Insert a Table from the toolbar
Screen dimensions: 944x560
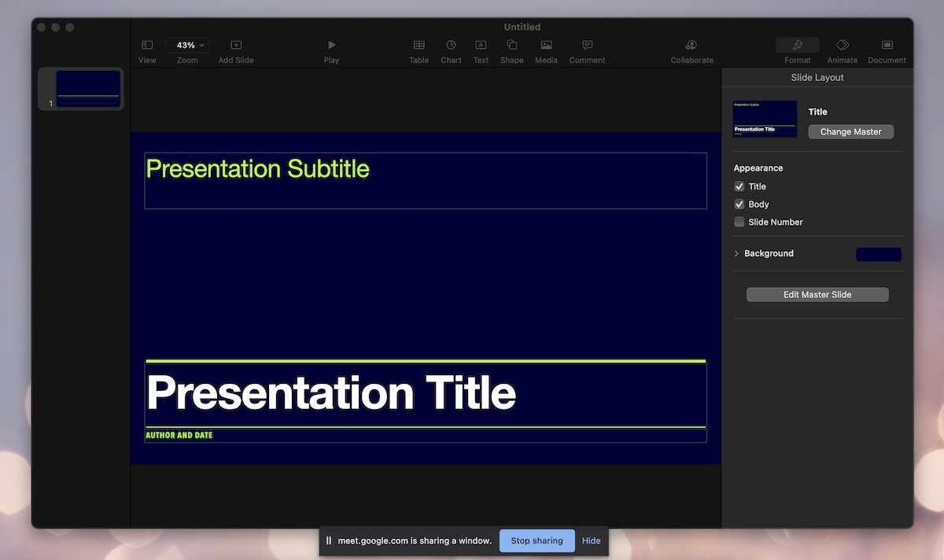[x=419, y=46]
